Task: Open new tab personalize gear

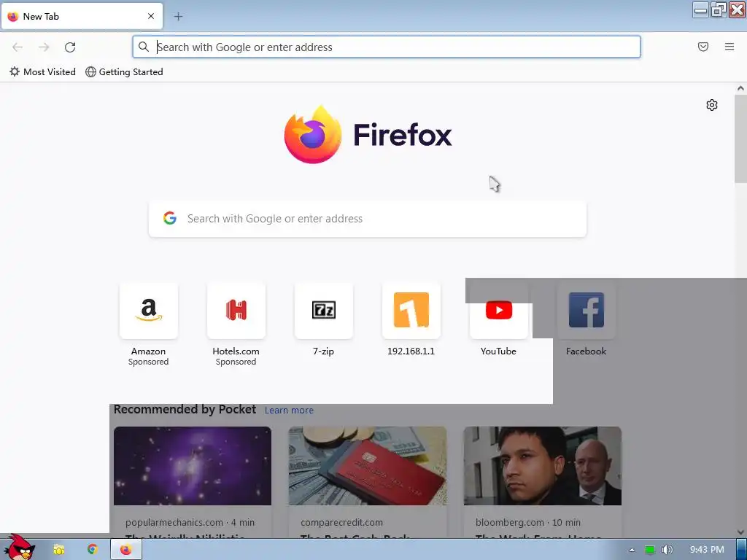Action: (712, 105)
